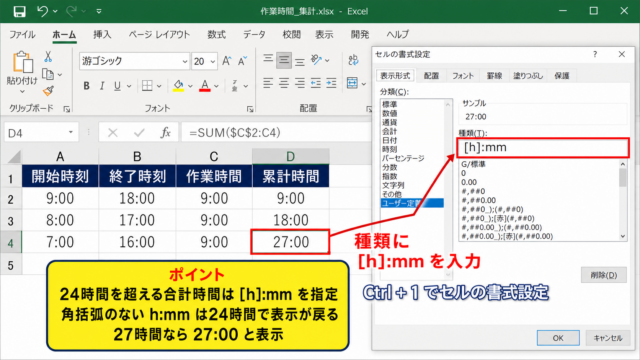
Task: Open the Borders dropdown arrow
Action: click(159, 86)
